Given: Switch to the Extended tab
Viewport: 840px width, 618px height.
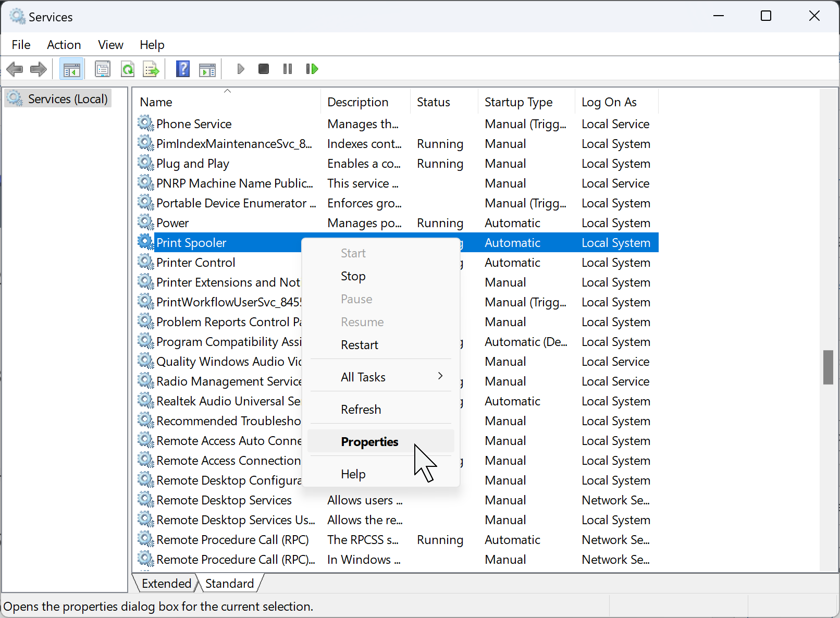Looking at the screenshot, I should click(167, 583).
